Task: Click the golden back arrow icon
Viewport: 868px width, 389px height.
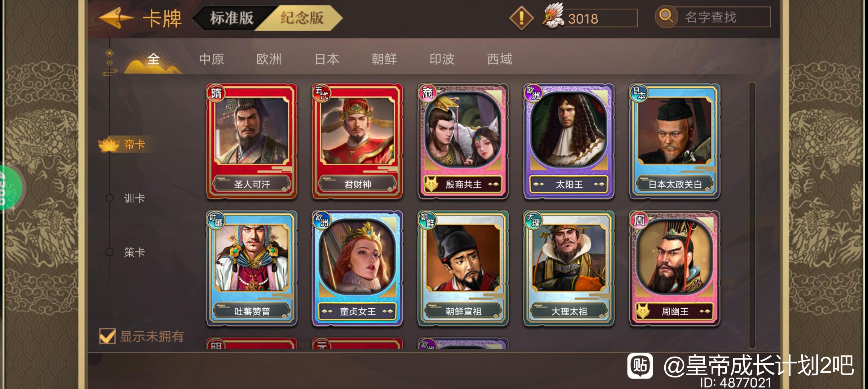Action: tap(115, 18)
